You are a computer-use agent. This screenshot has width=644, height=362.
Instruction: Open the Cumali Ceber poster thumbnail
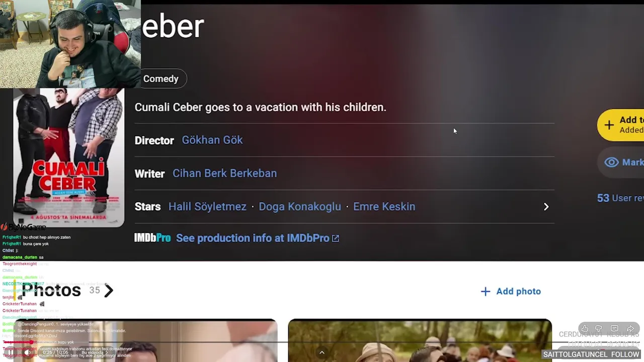tap(69, 157)
